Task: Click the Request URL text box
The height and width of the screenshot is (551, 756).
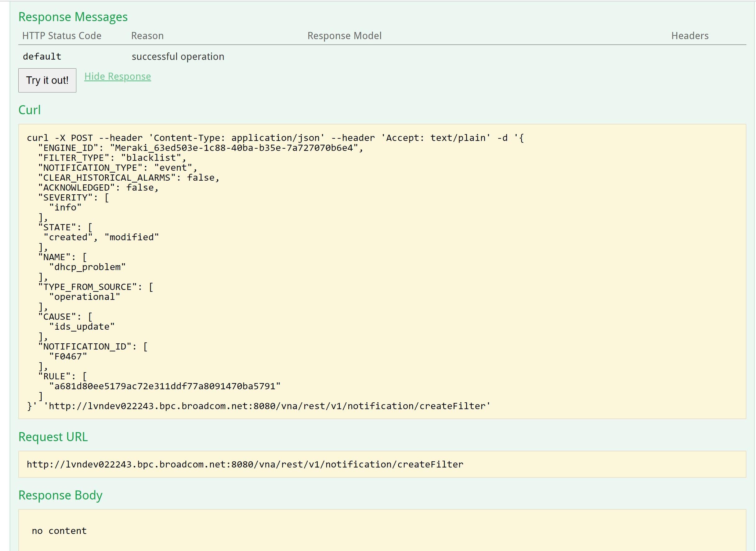Action: tap(245, 464)
